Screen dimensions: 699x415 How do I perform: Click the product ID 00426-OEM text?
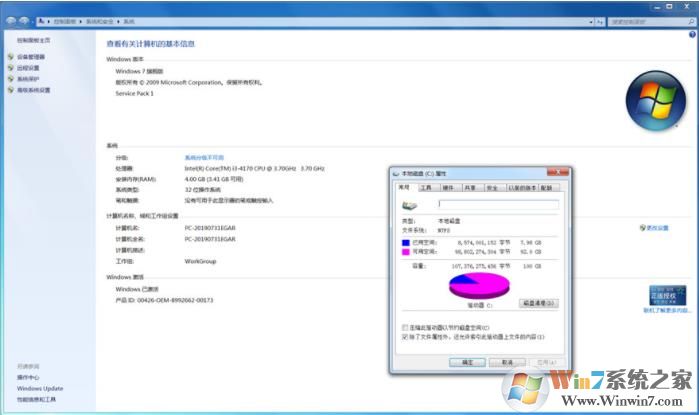pyautogui.click(x=164, y=300)
